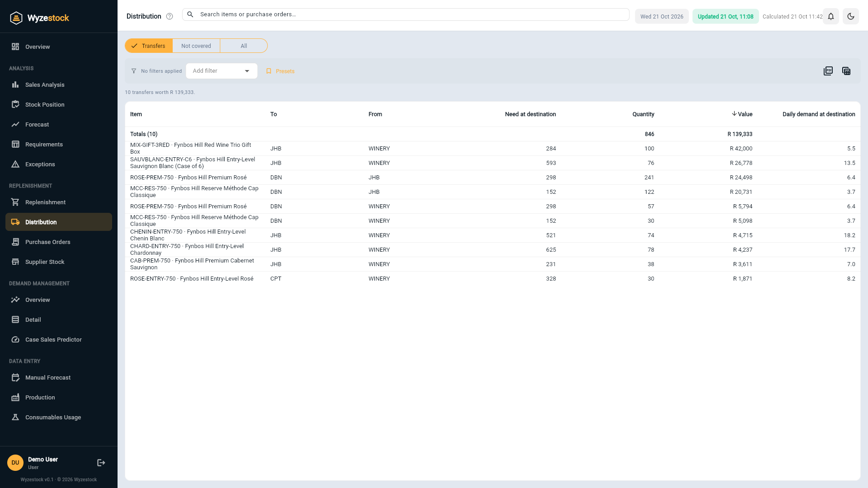The image size is (868, 488).
Task: Open Consumables Usage page
Action: click(x=59, y=417)
